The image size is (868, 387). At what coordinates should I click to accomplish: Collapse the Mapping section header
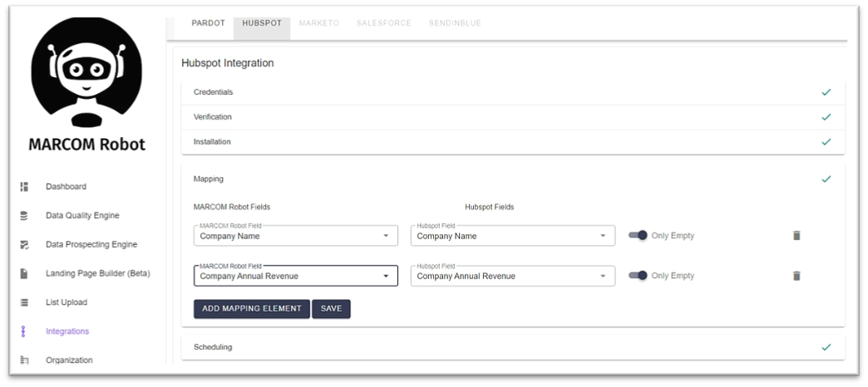[513, 179]
